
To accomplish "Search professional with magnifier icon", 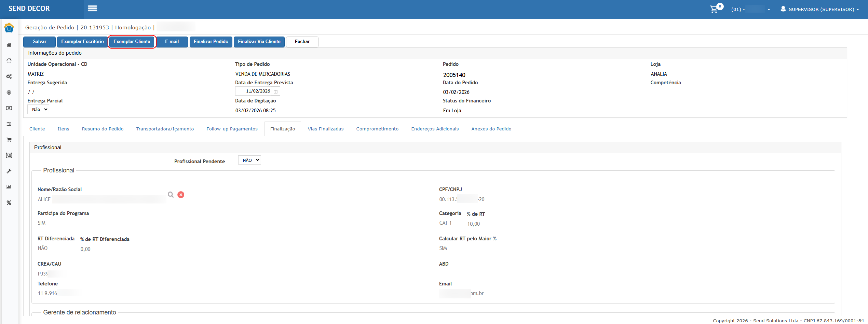I will (x=171, y=195).
